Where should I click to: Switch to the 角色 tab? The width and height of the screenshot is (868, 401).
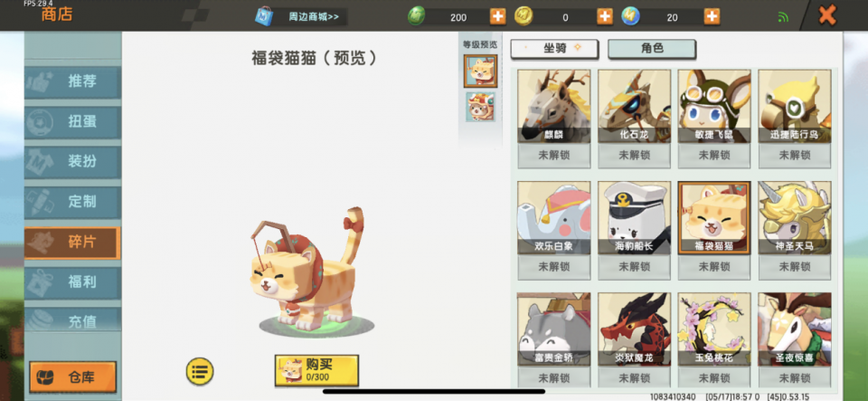tap(652, 49)
